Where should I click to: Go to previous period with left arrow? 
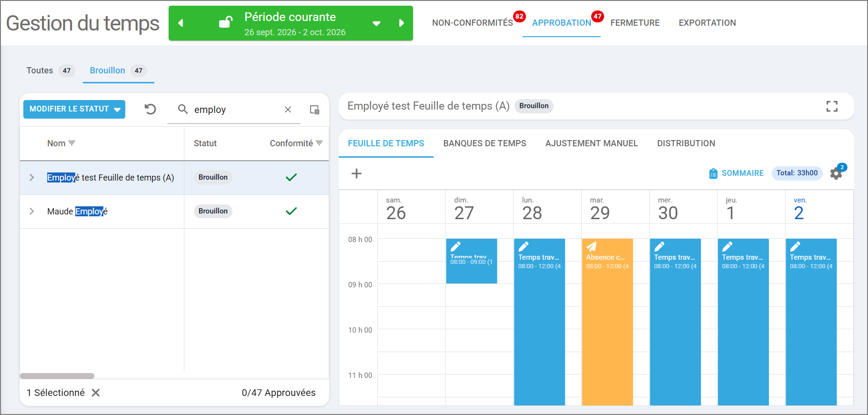click(x=181, y=23)
